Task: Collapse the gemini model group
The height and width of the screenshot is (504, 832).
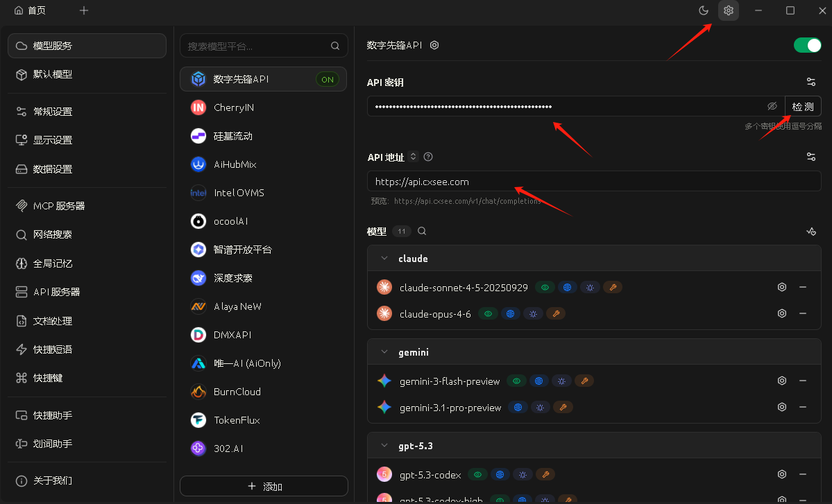Action: coord(384,352)
